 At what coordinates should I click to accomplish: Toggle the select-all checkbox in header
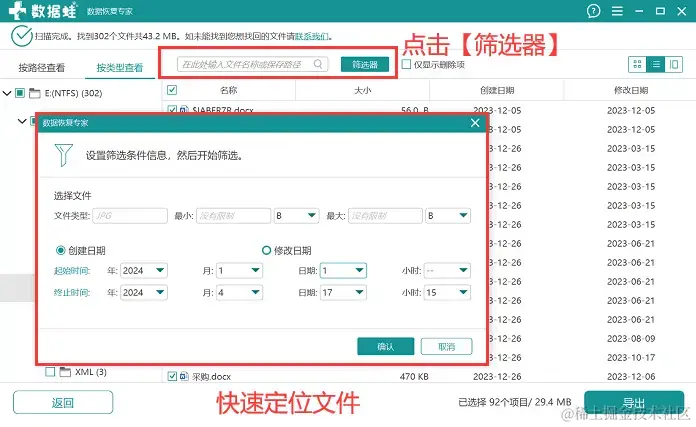tap(172, 90)
